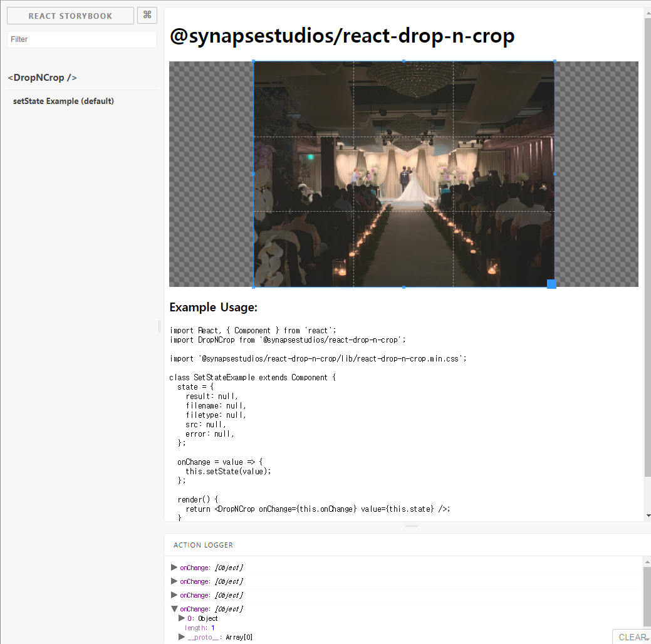
Task: Click the action logger scrollbar up arrow
Action: click(647, 562)
